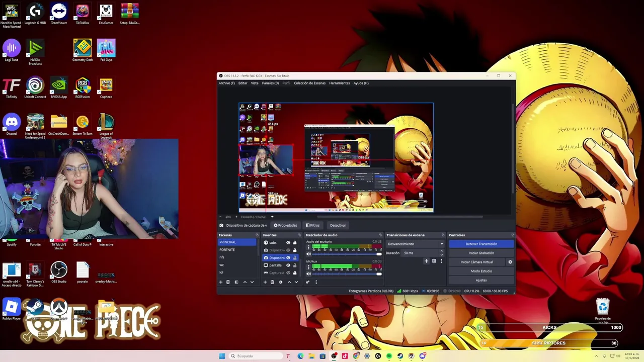The width and height of the screenshot is (644, 362).
Task: Undock the Controles panel
Action: coord(513,235)
